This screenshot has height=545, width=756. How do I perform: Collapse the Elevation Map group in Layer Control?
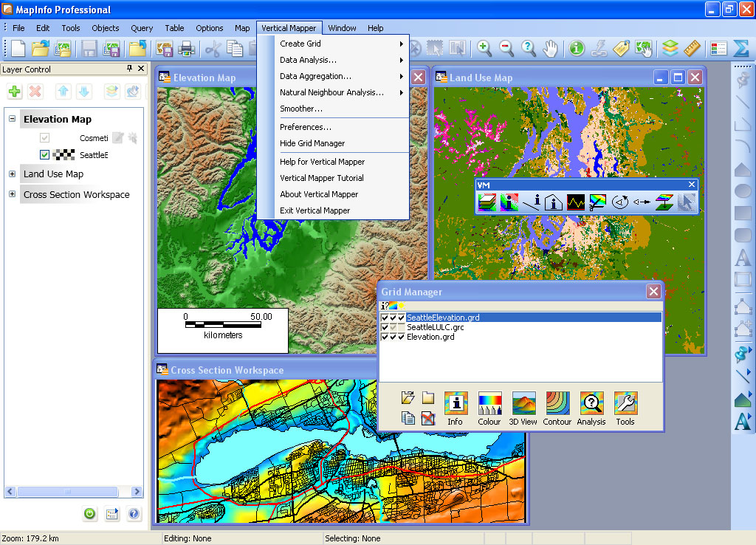12,119
